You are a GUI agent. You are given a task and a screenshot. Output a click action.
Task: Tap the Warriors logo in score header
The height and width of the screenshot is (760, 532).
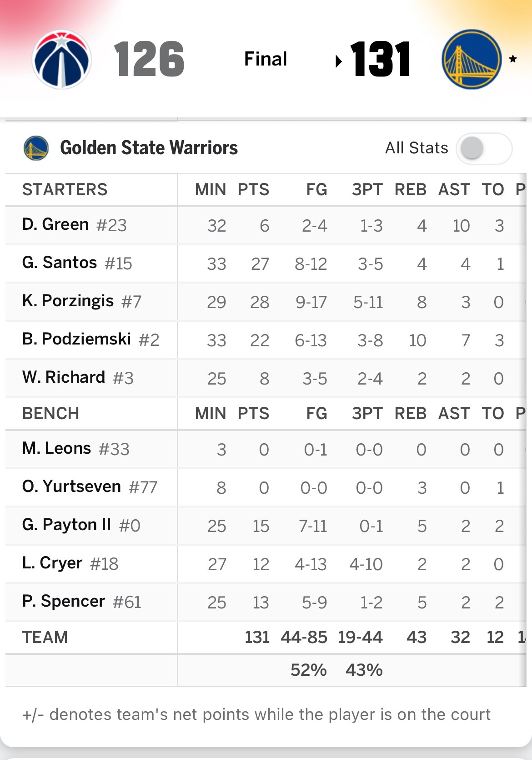[472, 59]
